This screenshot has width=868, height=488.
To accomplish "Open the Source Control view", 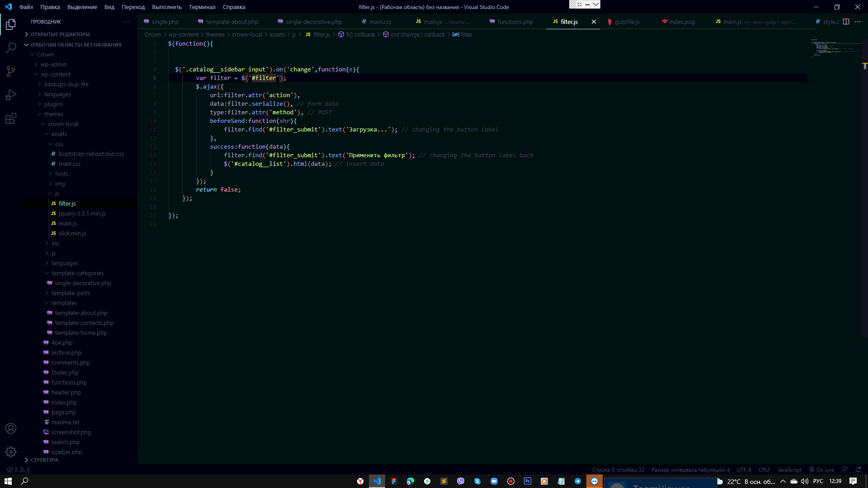I will point(11,71).
